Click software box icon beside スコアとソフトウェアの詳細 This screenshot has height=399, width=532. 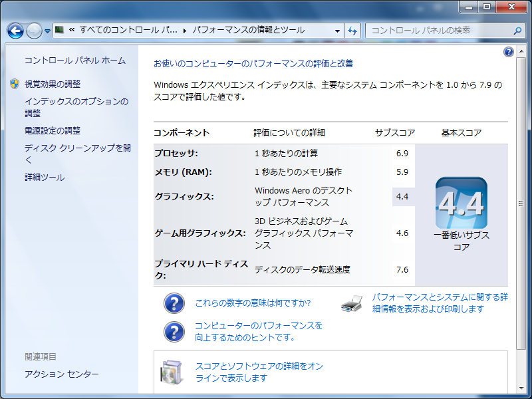coord(170,372)
